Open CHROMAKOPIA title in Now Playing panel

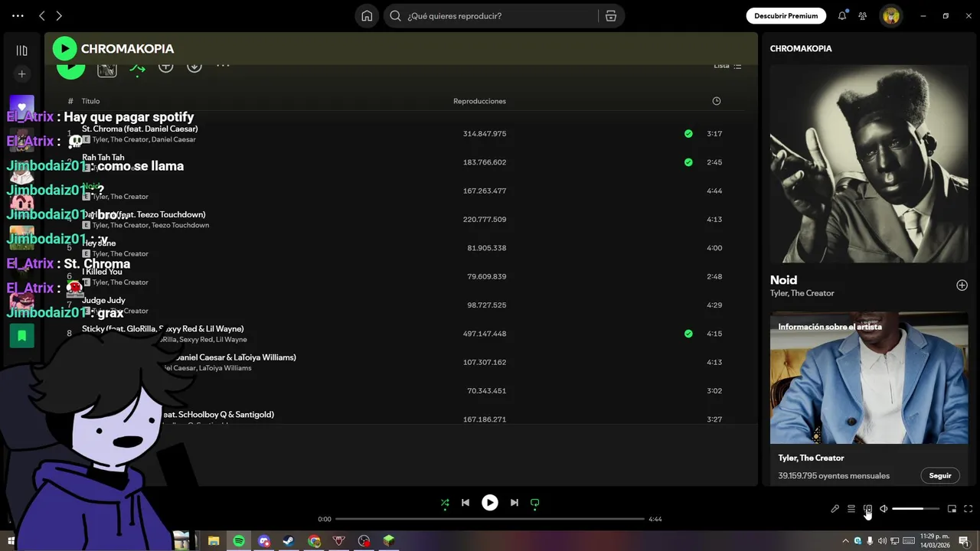coord(801,48)
